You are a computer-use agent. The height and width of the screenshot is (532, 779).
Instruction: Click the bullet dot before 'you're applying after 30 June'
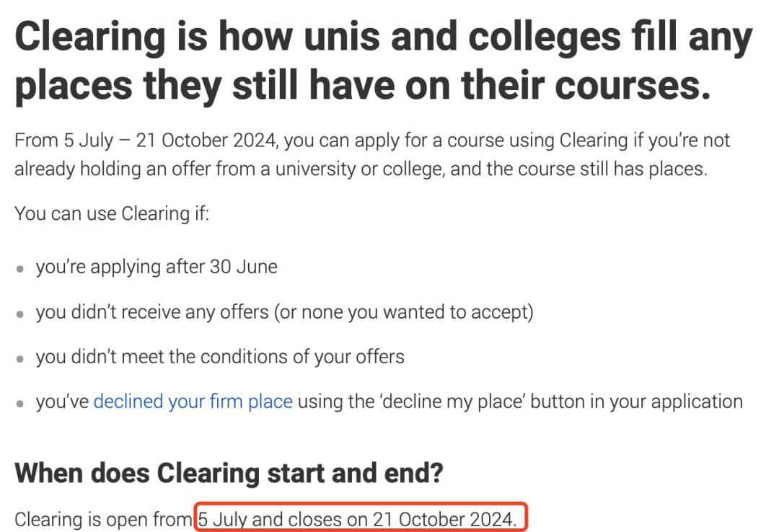[20, 269]
